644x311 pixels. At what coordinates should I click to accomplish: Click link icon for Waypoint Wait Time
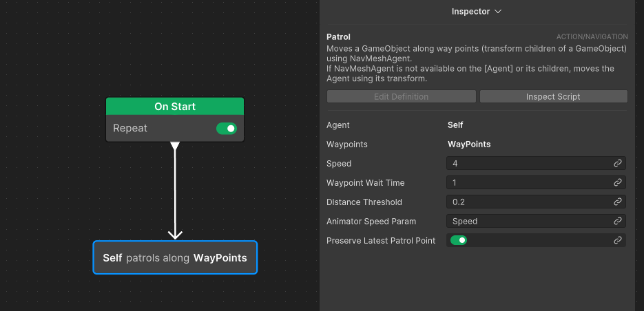(617, 182)
